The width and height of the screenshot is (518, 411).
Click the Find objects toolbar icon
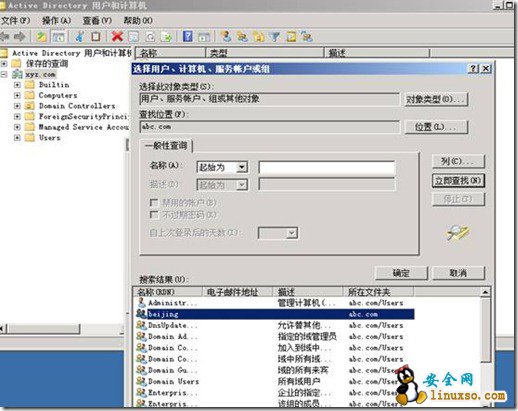pos(291,37)
